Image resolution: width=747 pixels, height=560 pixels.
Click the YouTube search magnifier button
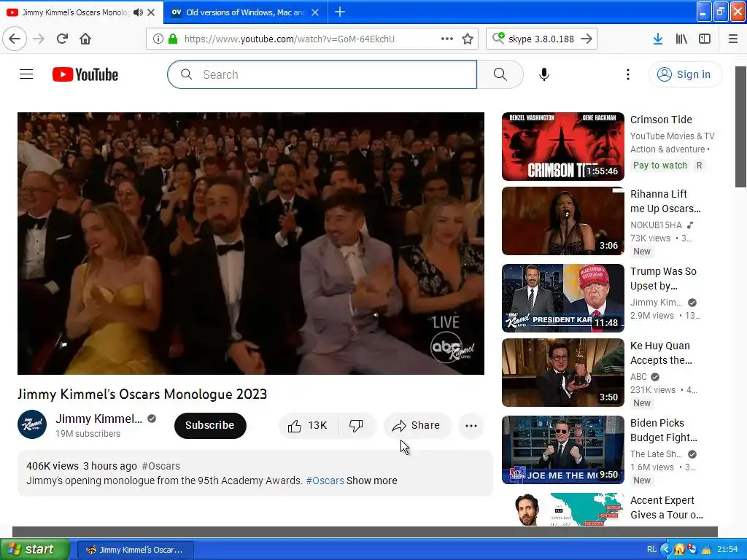coord(500,74)
